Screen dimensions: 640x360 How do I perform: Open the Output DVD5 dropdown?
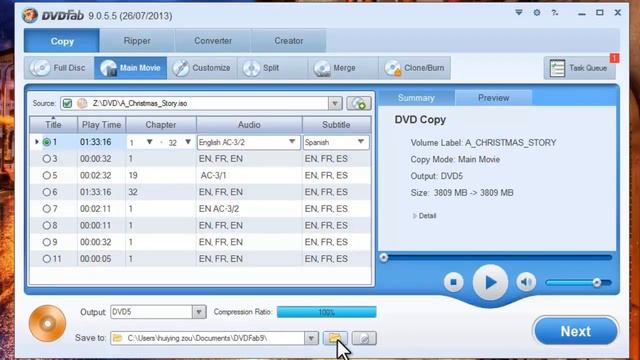point(199,312)
